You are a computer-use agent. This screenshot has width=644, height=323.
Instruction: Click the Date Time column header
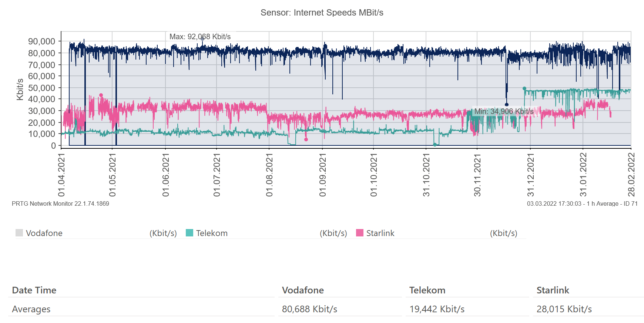click(34, 290)
